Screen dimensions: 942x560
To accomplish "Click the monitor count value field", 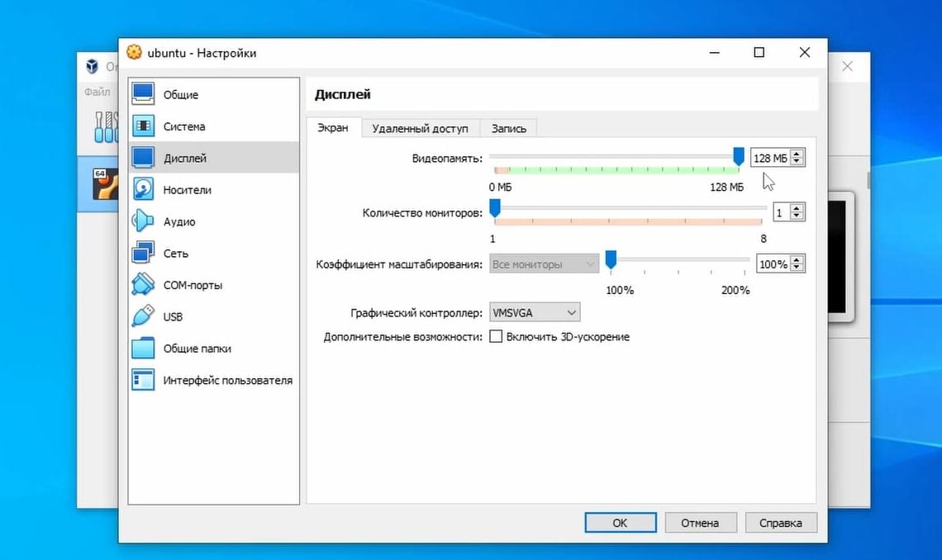I will (x=782, y=212).
